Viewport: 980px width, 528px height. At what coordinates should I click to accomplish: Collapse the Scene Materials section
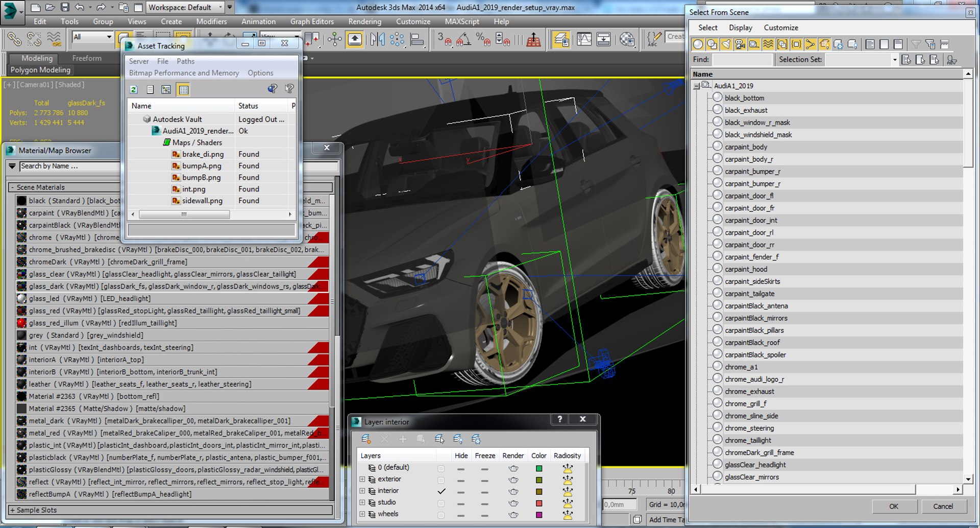[x=12, y=187]
